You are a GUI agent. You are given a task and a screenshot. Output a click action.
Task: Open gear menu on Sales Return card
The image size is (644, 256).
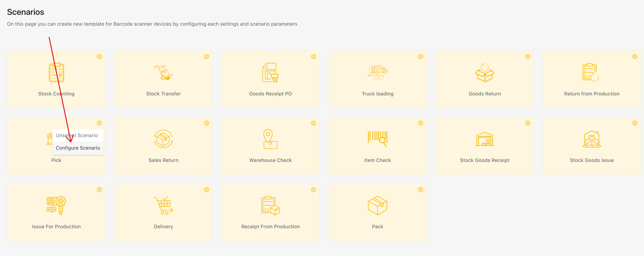click(x=206, y=123)
